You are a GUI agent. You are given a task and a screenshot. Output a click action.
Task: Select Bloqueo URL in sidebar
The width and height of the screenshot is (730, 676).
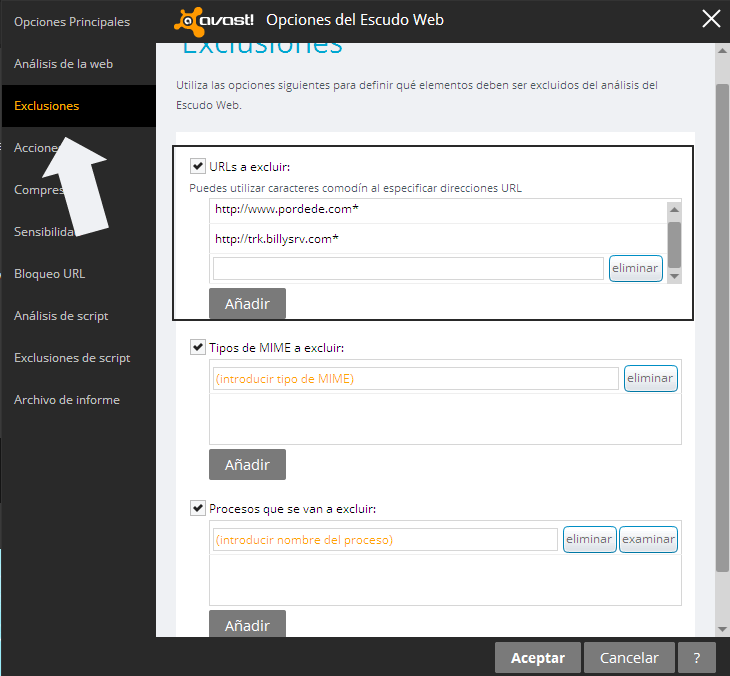49,274
